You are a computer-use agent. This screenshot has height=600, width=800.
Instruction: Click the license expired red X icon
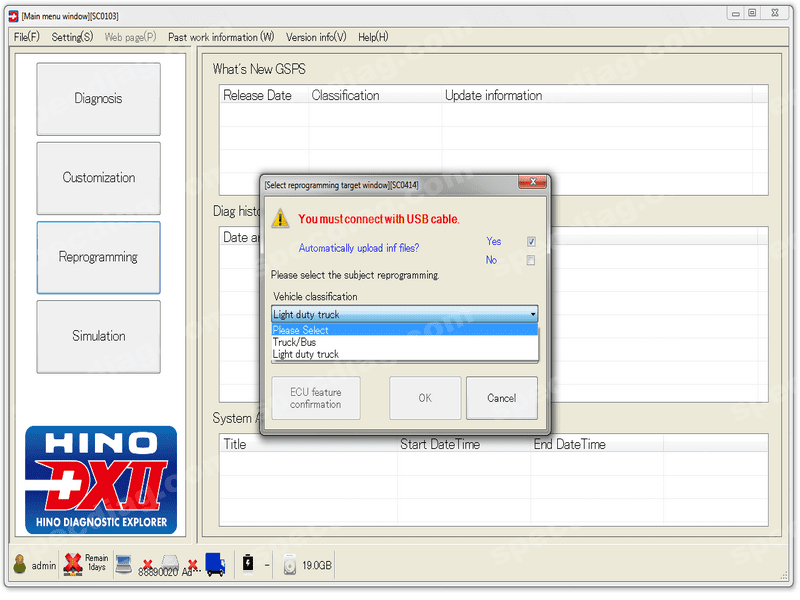tap(73, 564)
